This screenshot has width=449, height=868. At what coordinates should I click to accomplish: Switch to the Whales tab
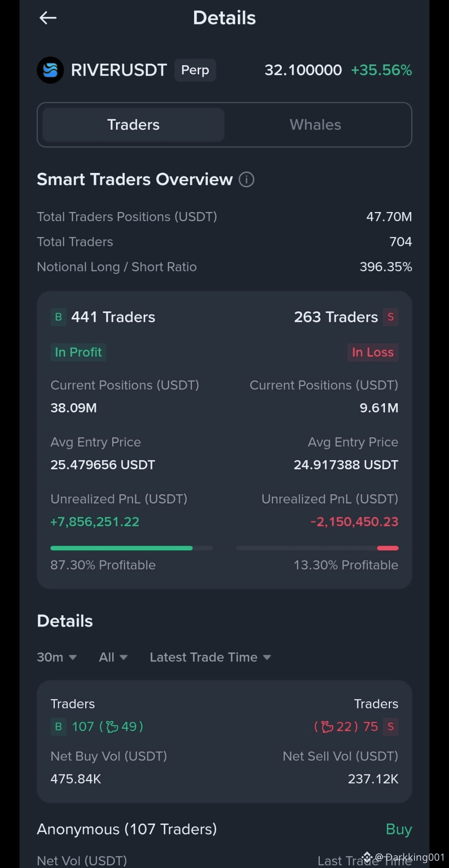tap(316, 125)
